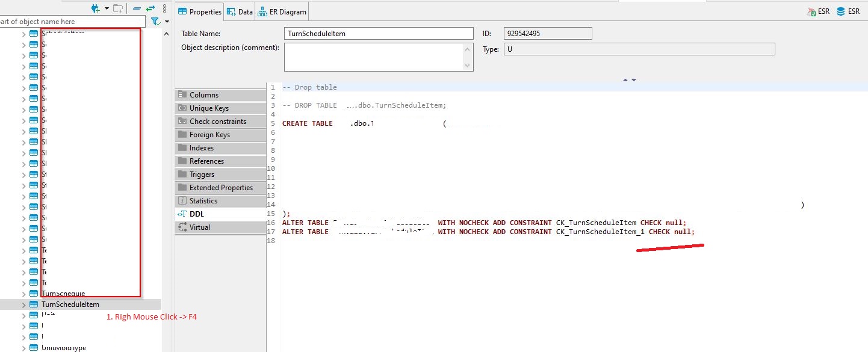This screenshot has width=868, height=352.
Task: Apply the object name filter funnel
Action: click(155, 21)
